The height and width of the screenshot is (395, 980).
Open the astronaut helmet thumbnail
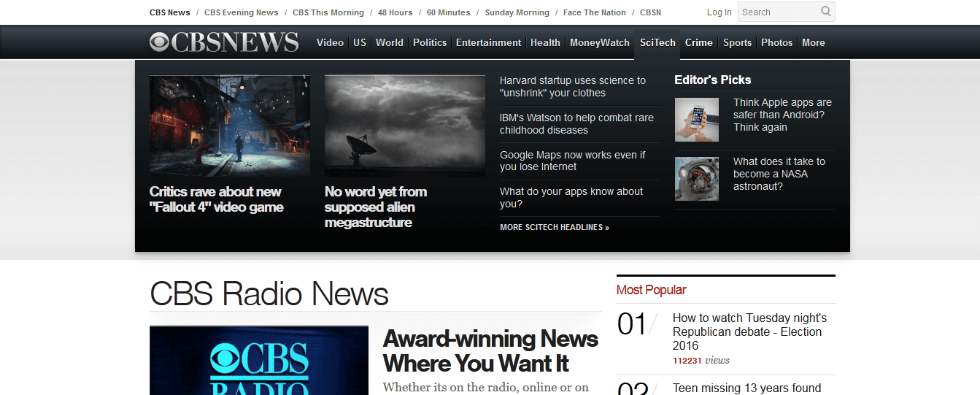[x=696, y=179]
